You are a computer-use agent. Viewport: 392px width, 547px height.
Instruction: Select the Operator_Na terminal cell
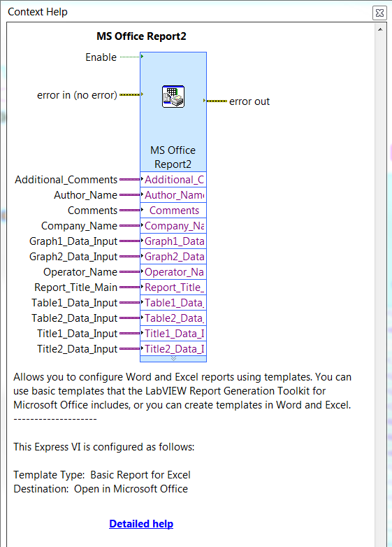pos(173,271)
